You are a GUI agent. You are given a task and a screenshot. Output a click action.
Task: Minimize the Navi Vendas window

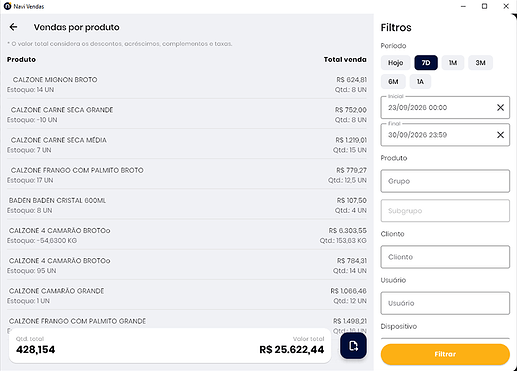point(463,6)
